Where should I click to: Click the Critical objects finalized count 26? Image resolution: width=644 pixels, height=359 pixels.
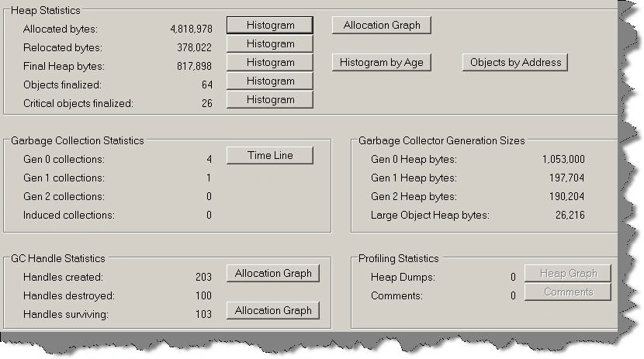(207, 103)
